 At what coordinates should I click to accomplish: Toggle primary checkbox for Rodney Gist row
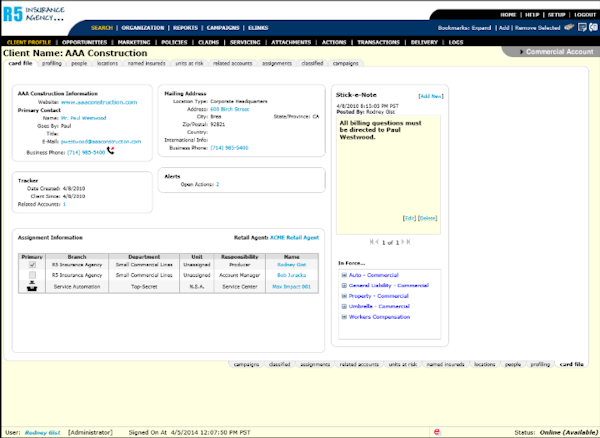click(x=32, y=265)
